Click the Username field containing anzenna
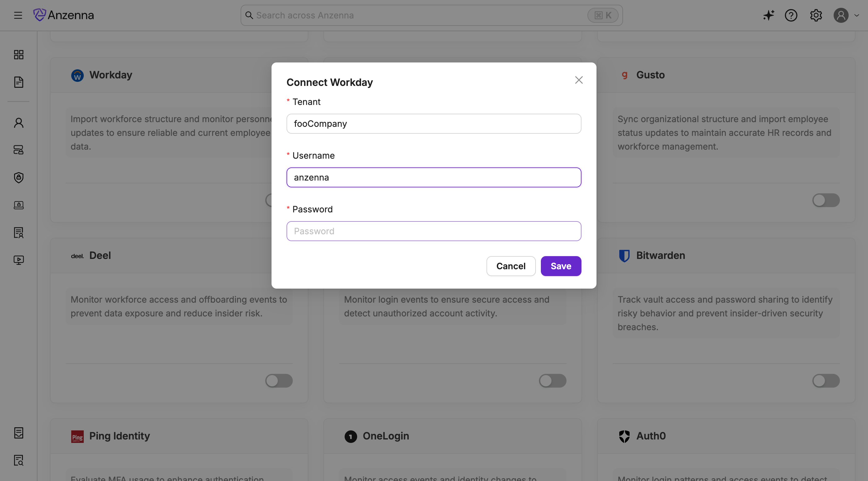This screenshot has height=481, width=868. click(434, 177)
